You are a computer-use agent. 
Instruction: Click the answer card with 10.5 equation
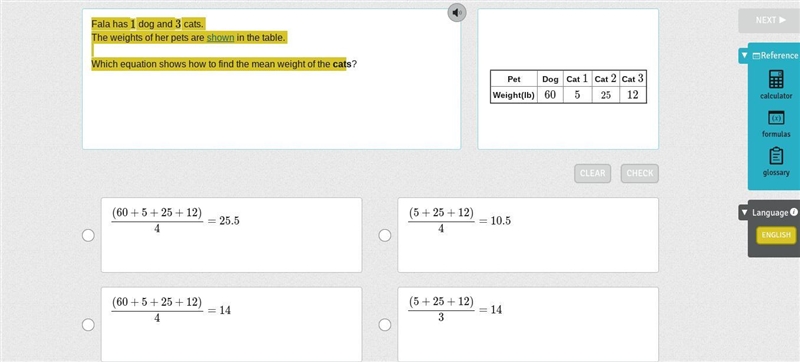(528, 235)
